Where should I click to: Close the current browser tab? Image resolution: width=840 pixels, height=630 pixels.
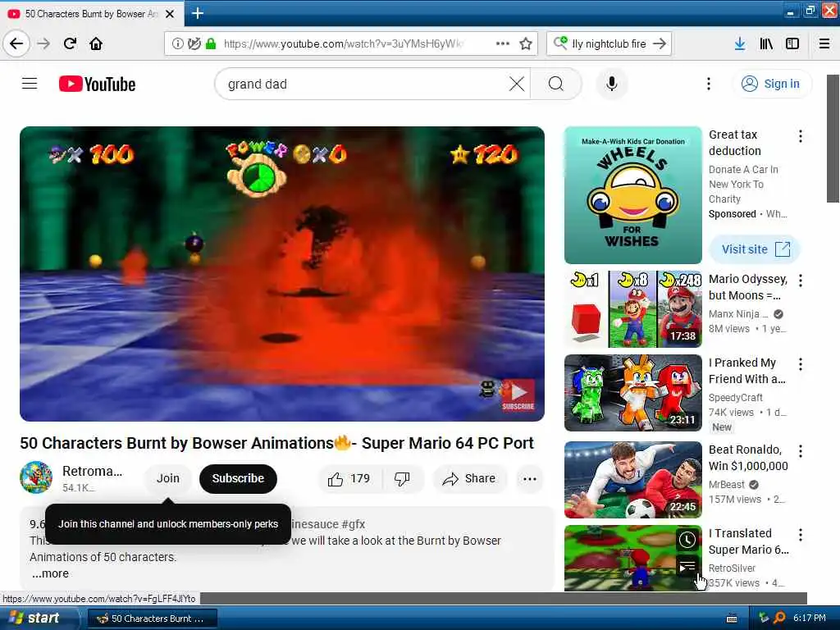(x=170, y=14)
